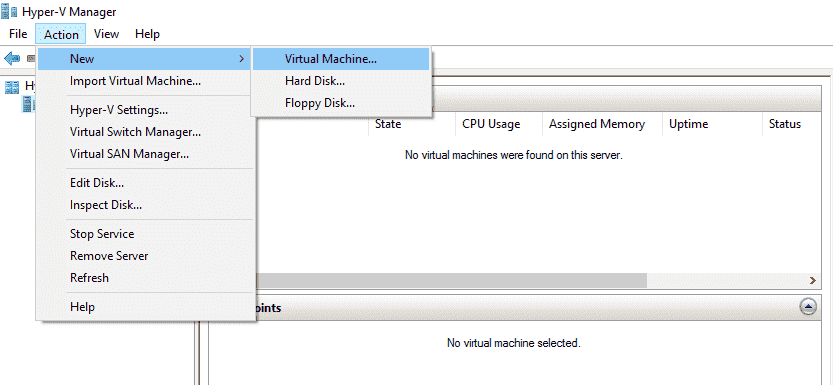Close the open Action menu
This screenshot has height=385, width=833.
[61, 35]
